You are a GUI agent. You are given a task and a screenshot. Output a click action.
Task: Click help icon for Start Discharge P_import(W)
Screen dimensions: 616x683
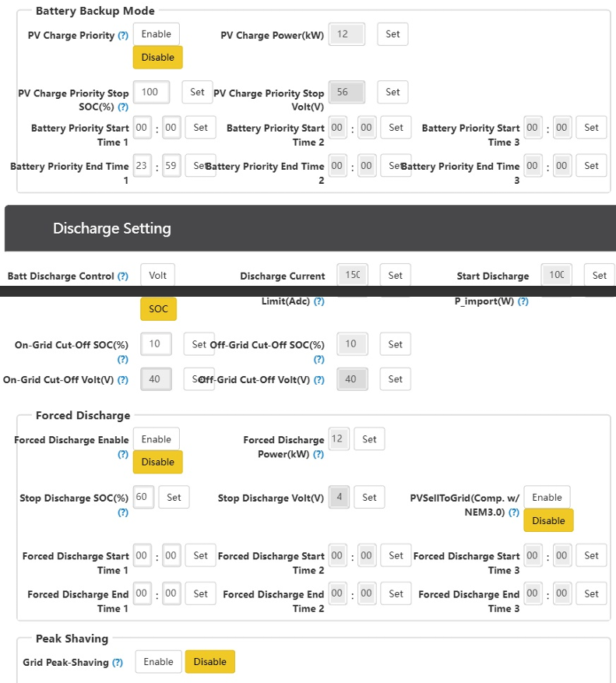click(523, 301)
